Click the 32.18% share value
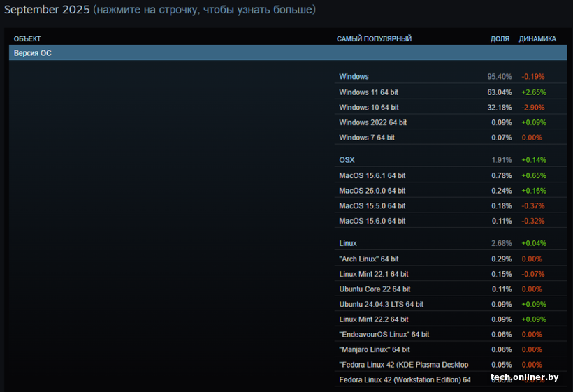This screenshot has height=392, width=573. coord(499,108)
